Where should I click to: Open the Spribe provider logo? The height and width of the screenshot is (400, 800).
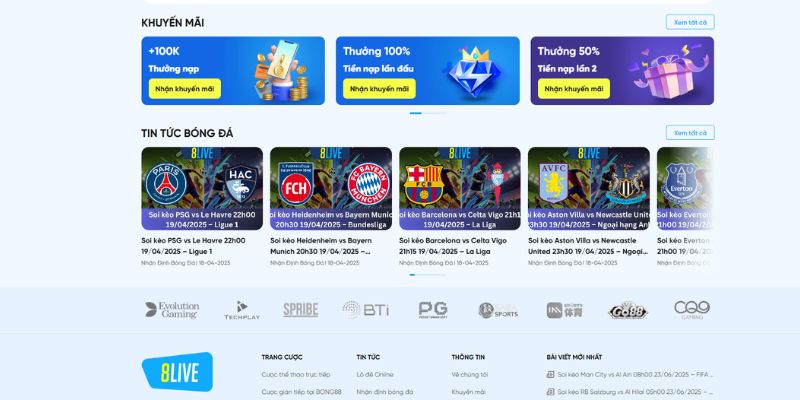(x=301, y=310)
